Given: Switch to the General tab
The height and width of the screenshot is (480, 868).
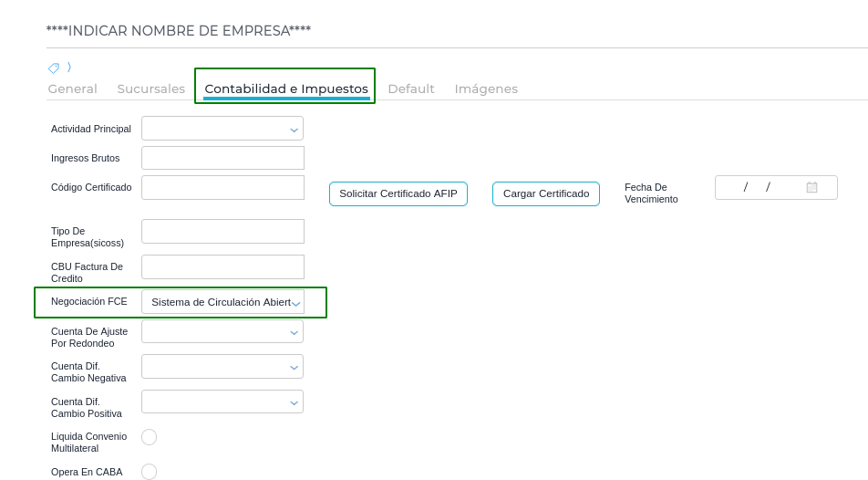Looking at the screenshot, I should (x=73, y=89).
